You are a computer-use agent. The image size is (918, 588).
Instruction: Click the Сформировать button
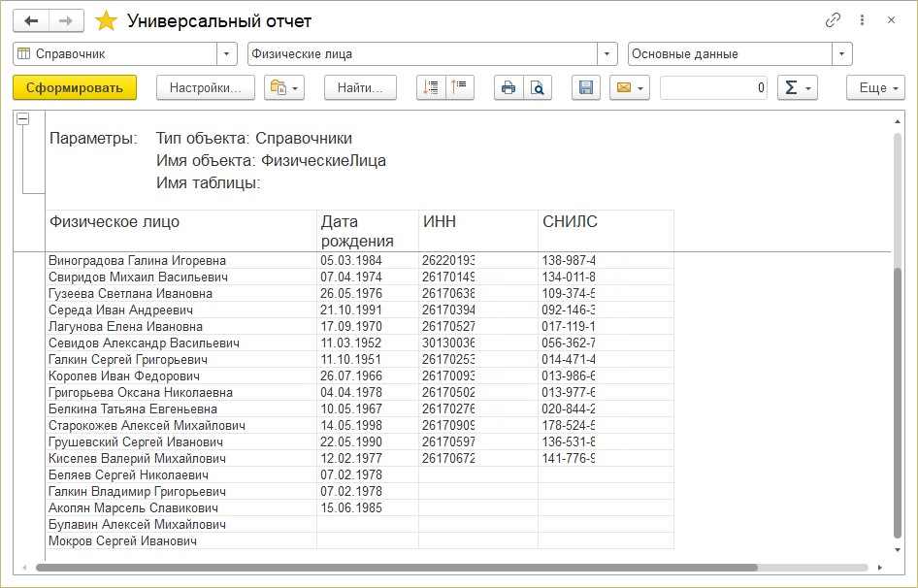75,88
